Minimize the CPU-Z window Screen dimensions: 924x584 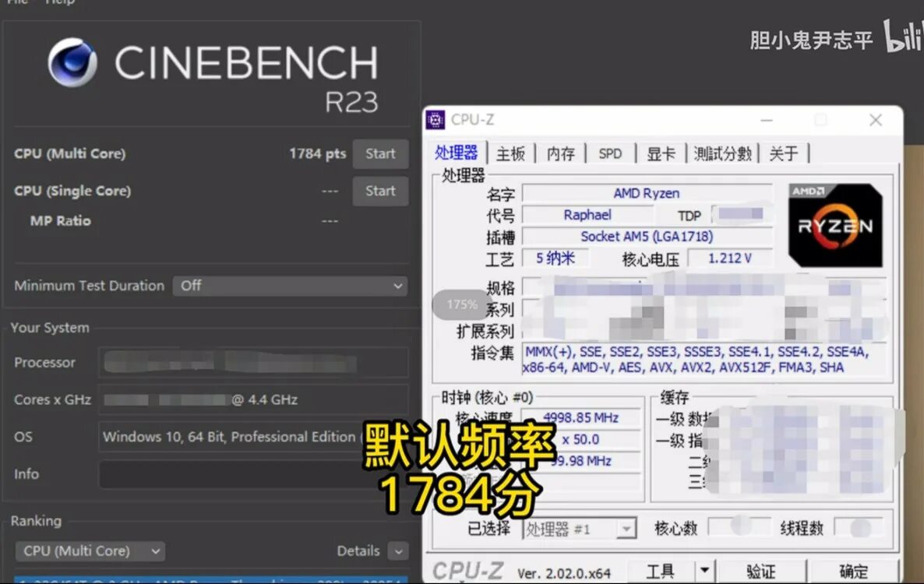(x=767, y=120)
